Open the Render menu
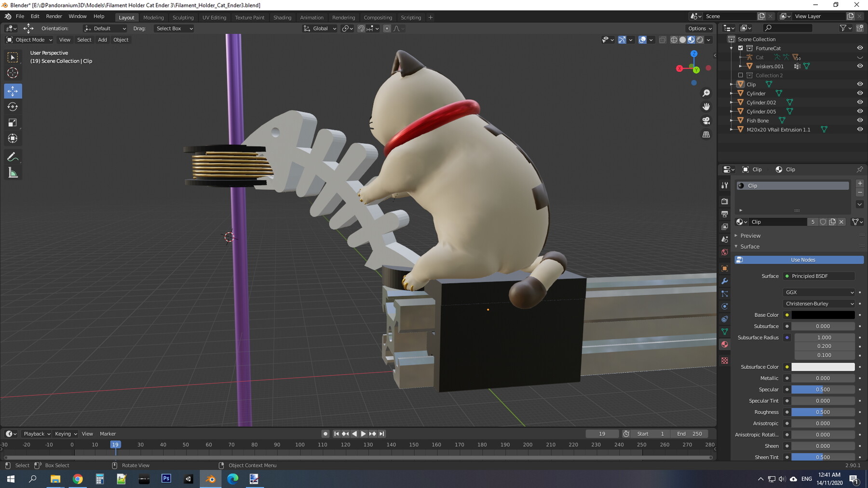Screen dimensions: 868x488 tap(54, 16)
